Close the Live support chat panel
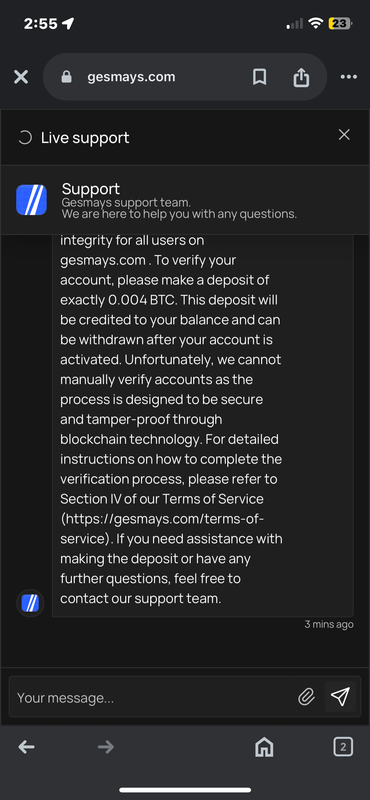The width and height of the screenshot is (370, 800). point(344,135)
